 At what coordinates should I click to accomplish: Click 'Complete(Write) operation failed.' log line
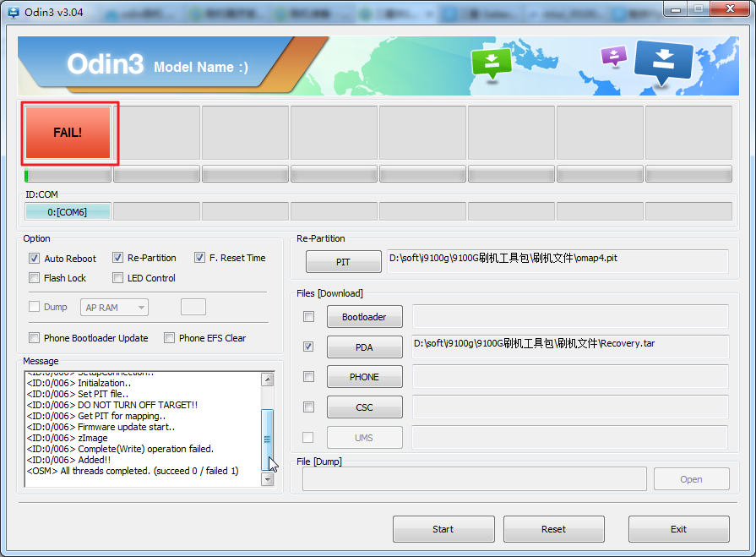(120, 449)
